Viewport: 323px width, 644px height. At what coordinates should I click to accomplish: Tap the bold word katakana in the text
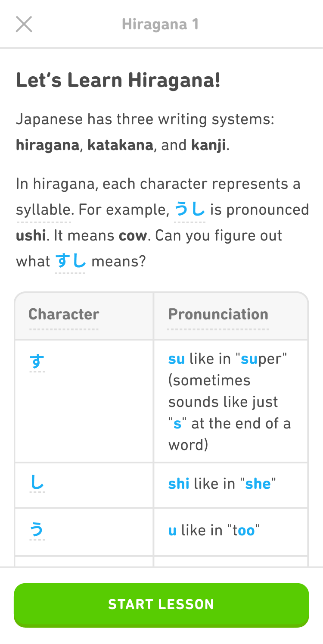click(x=119, y=145)
